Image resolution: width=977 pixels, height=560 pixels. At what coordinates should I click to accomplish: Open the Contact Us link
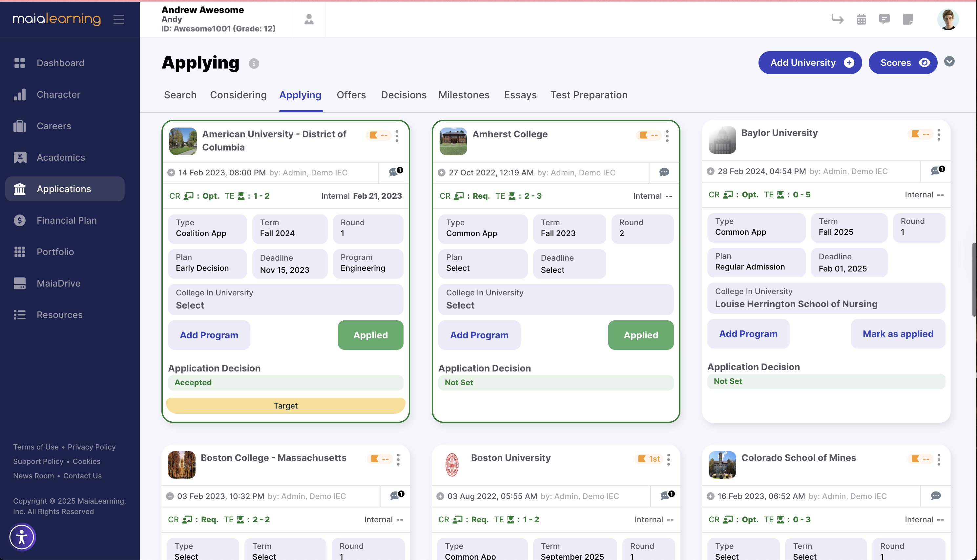point(82,476)
